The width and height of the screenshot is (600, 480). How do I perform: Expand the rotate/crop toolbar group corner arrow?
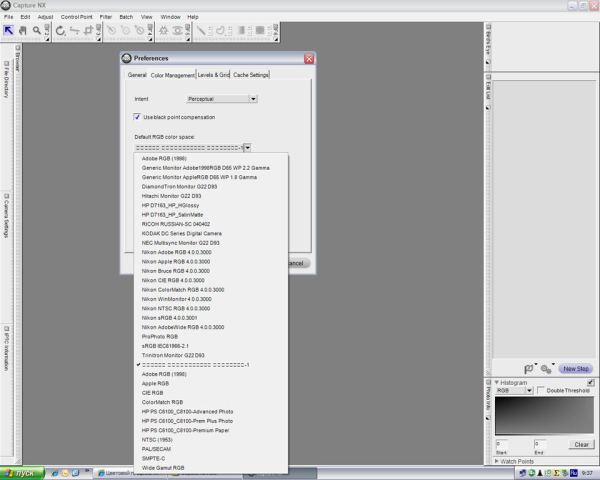pos(98,39)
